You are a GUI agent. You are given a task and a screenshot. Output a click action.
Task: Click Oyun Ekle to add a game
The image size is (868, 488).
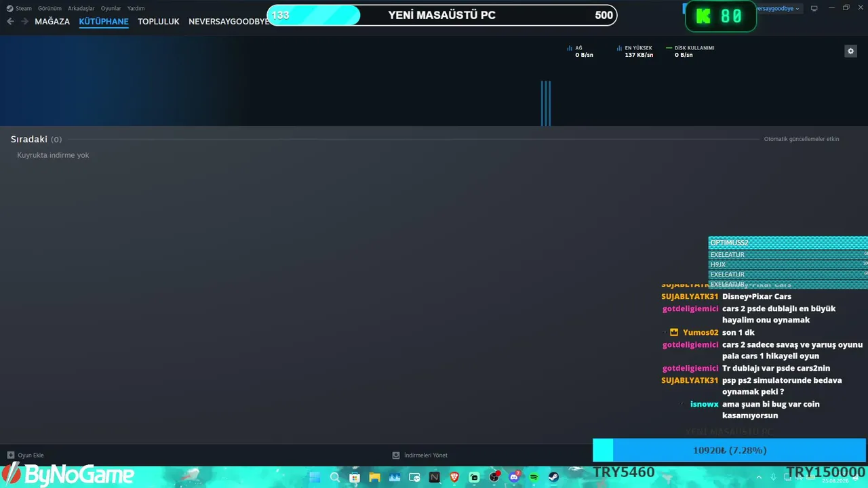tap(25, 455)
